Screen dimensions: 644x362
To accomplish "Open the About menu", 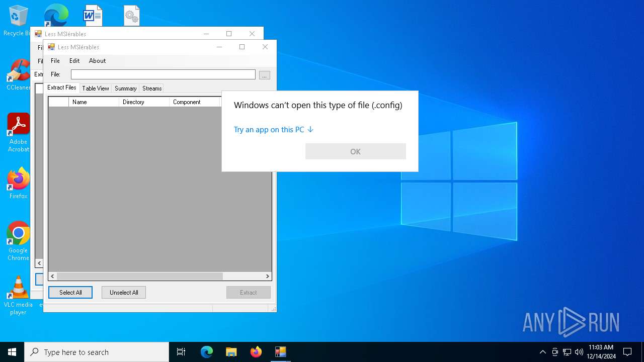I will (x=97, y=60).
